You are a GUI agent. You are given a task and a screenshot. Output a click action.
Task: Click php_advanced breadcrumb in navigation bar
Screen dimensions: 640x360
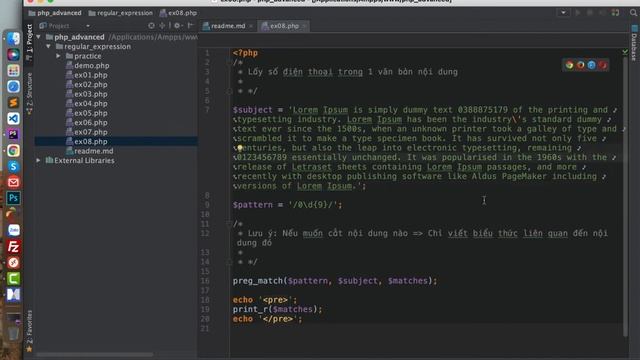click(x=55, y=13)
